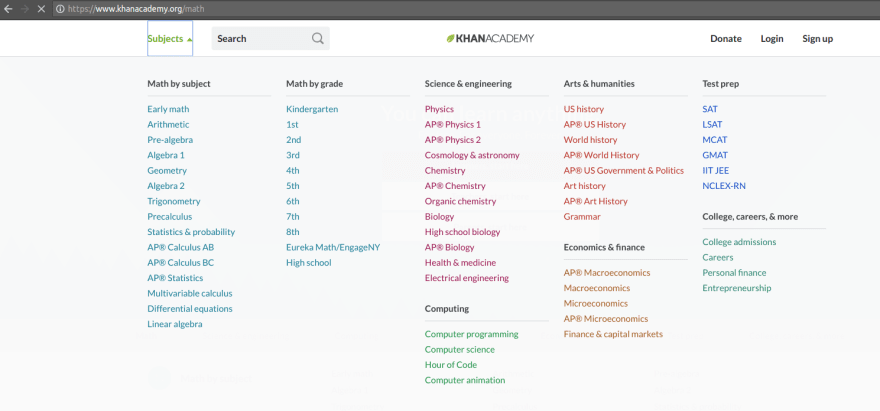Open Grammar under Arts & humanities
Screen dimensions: 880x411
(x=582, y=217)
